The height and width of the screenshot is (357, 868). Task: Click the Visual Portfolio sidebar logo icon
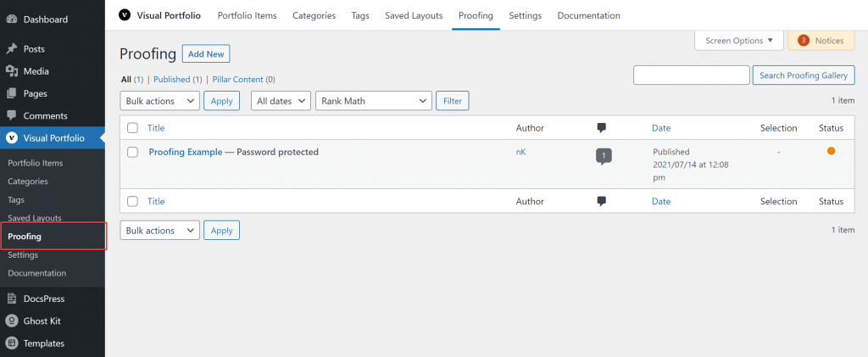12,138
